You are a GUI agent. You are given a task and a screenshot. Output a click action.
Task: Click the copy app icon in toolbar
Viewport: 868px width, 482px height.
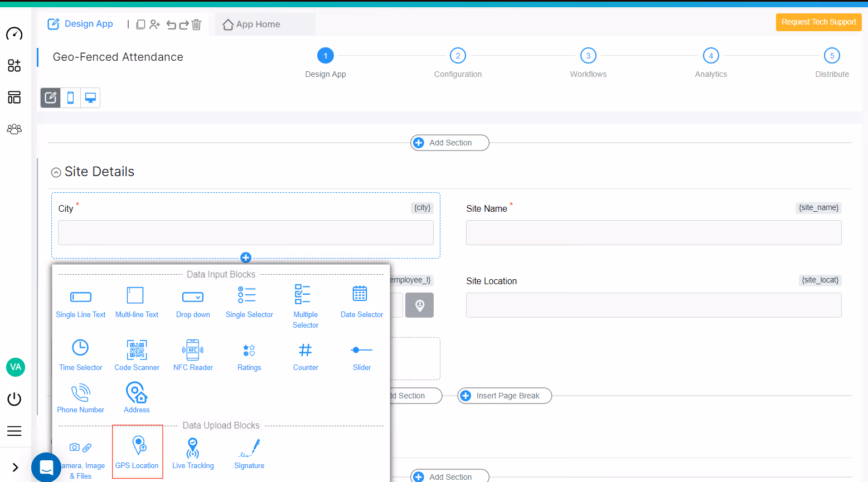pyautogui.click(x=141, y=25)
